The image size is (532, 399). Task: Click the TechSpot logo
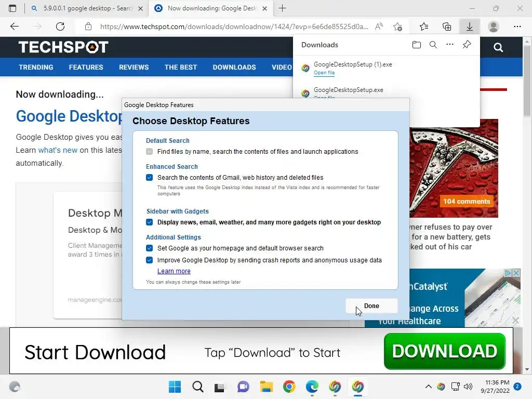coord(63,47)
